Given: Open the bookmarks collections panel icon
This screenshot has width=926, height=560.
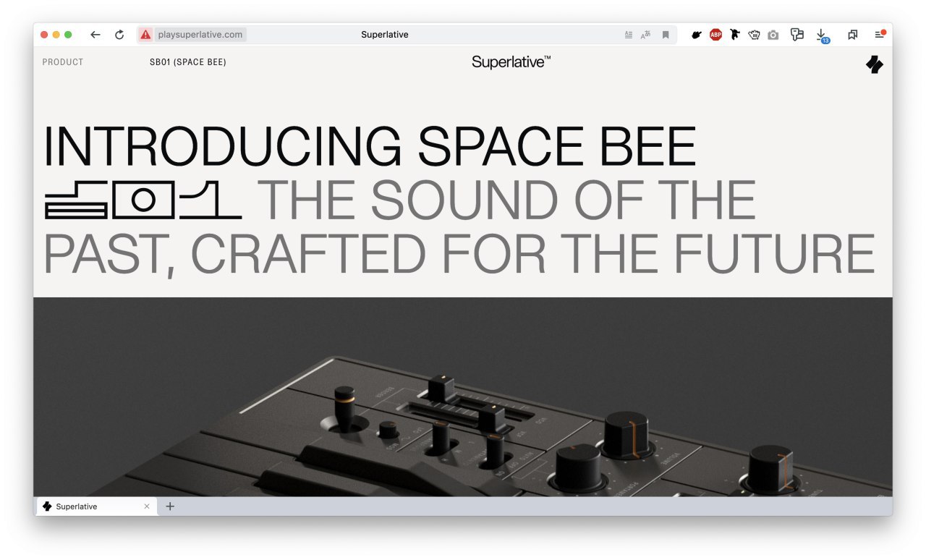Looking at the screenshot, I should 853,35.
